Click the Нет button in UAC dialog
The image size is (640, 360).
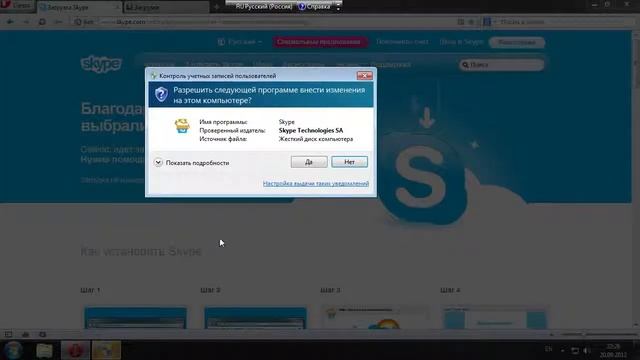[349, 162]
